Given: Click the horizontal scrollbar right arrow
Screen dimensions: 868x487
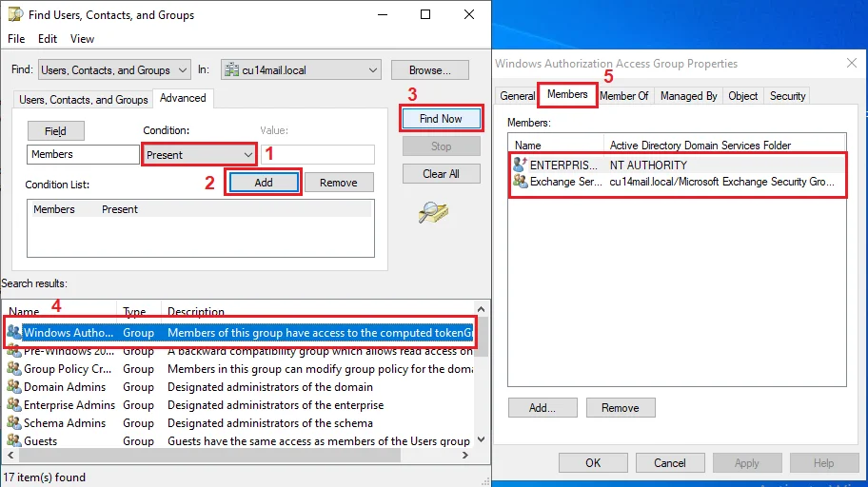Looking at the screenshot, I should click(465, 455).
